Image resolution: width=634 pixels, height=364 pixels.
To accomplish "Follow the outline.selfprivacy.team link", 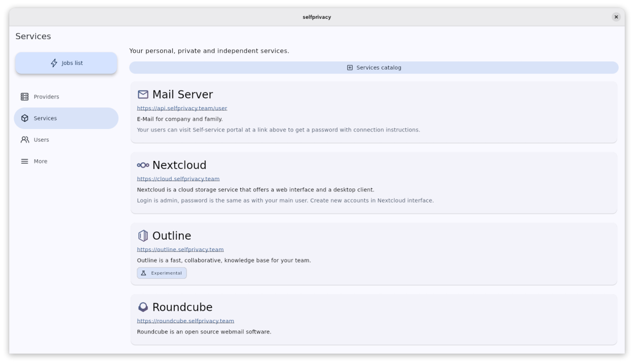I will pyautogui.click(x=180, y=249).
